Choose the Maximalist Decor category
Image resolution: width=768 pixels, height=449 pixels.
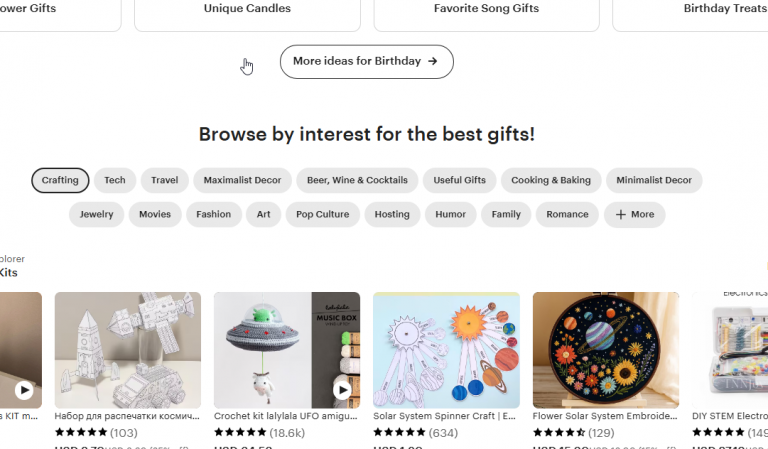(242, 180)
